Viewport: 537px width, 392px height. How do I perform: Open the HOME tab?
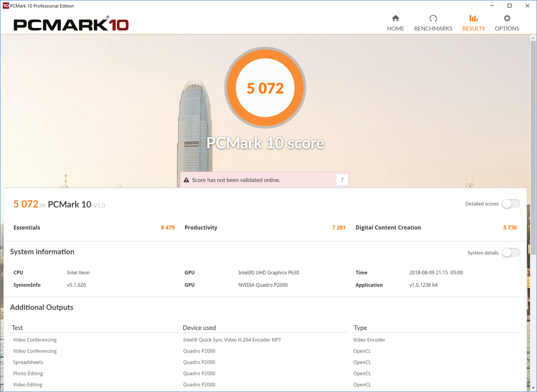pos(395,23)
